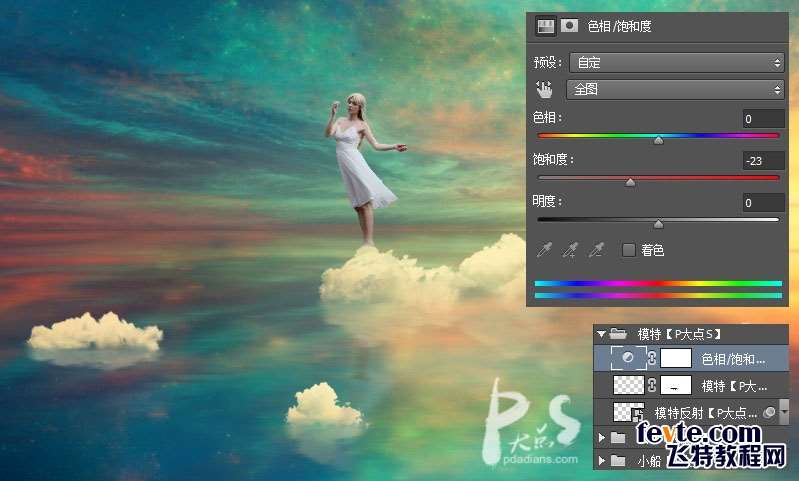
Task: Click the 明度 value field
Action: point(763,203)
